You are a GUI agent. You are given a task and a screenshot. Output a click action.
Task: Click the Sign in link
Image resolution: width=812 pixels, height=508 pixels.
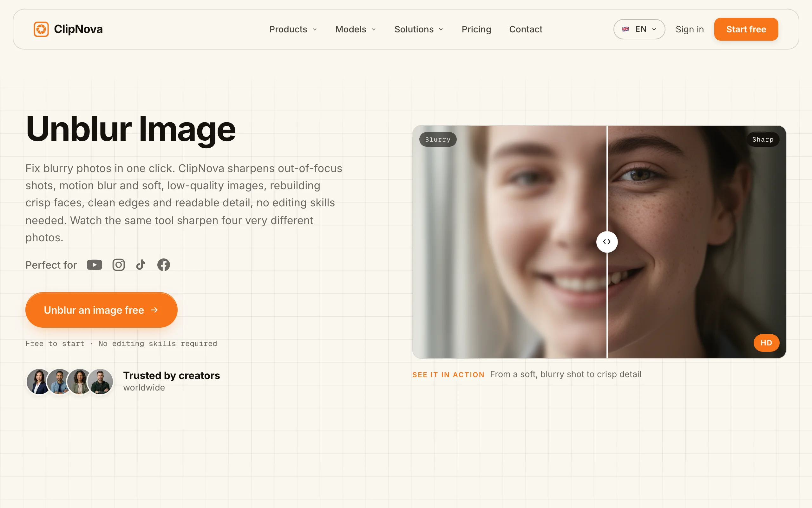click(690, 29)
